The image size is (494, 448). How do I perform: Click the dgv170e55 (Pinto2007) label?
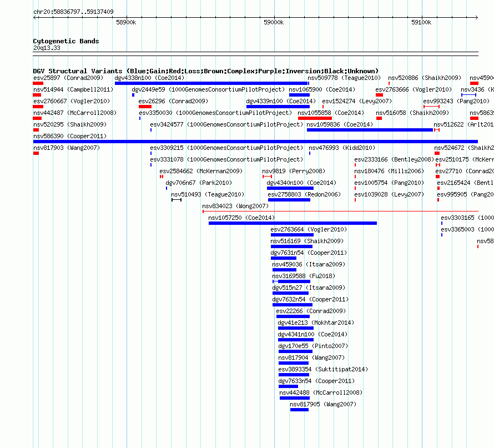tap(313, 346)
